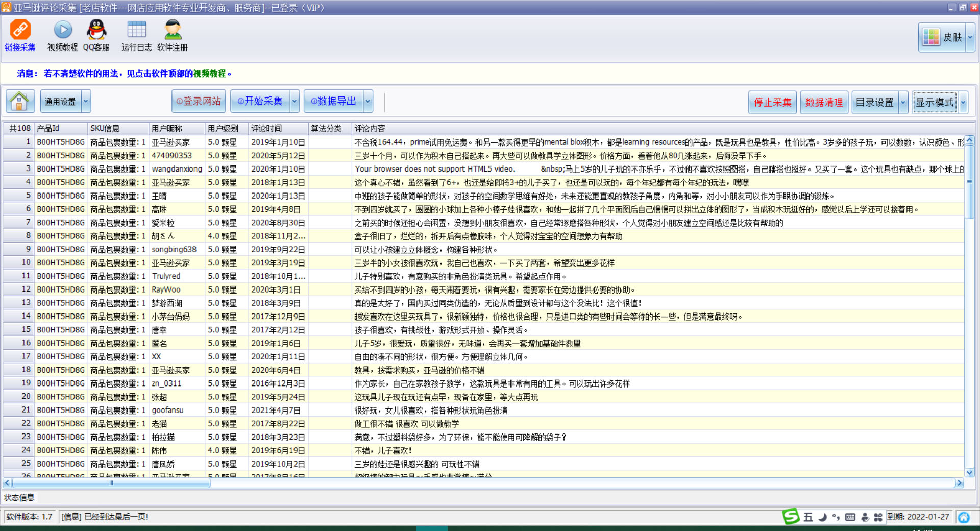980x531 pixels.
Task: Click the blue home icon in status bar
Action: click(x=964, y=517)
